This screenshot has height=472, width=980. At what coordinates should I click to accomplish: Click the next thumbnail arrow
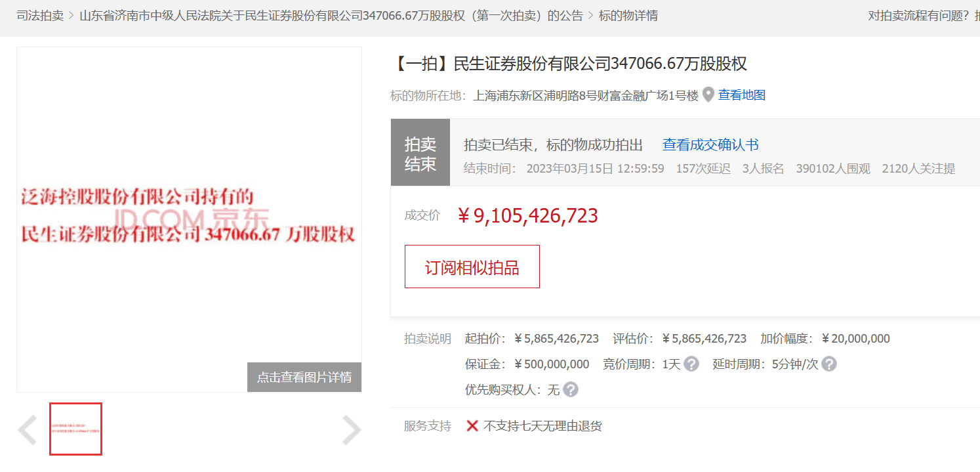[x=352, y=430]
